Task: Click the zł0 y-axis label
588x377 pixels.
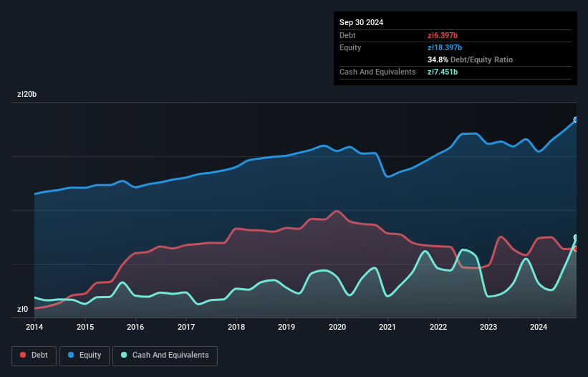Action: tap(23, 309)
